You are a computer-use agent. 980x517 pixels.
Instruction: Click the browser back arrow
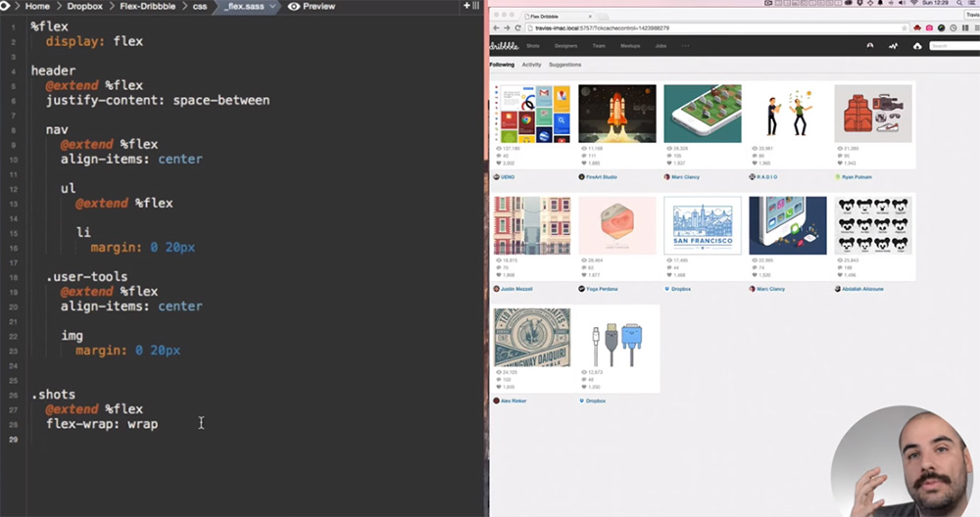click(495, 27)
